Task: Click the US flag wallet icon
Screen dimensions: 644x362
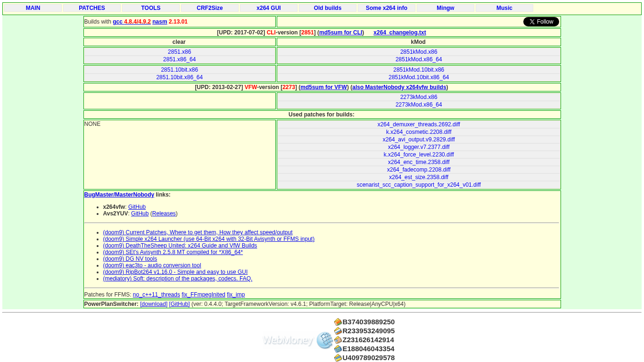Action: coord(338,340)
